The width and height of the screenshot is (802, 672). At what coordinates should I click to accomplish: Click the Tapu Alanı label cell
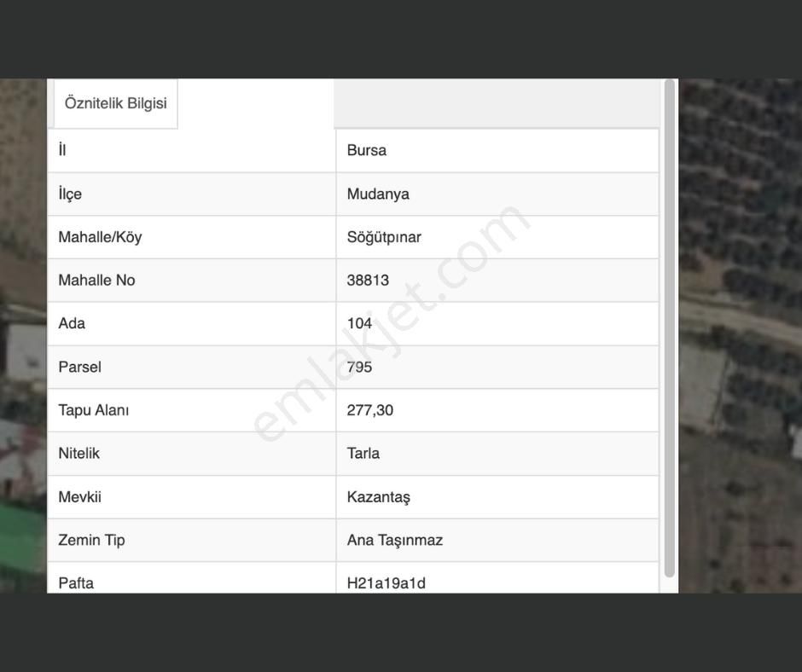94,410
